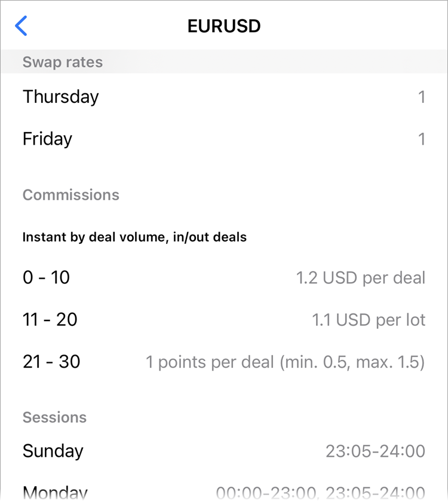The width and height of the screenshot is (448, 501).
Task: Select the Swap rates section header
Action: [63, 62]
